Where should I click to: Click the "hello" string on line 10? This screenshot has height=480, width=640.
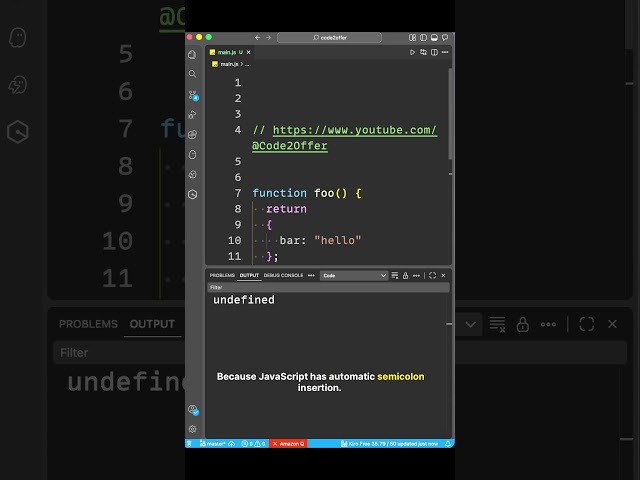[x=338, y=240]
